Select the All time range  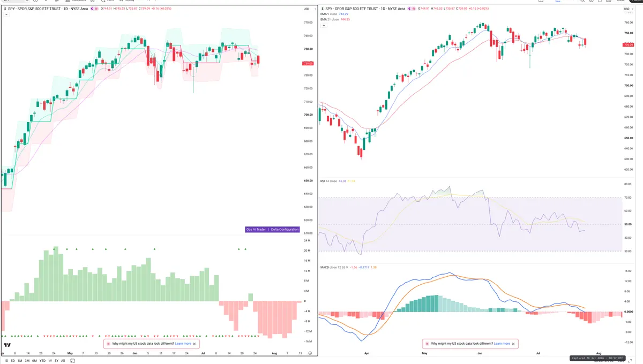[63, 361]
